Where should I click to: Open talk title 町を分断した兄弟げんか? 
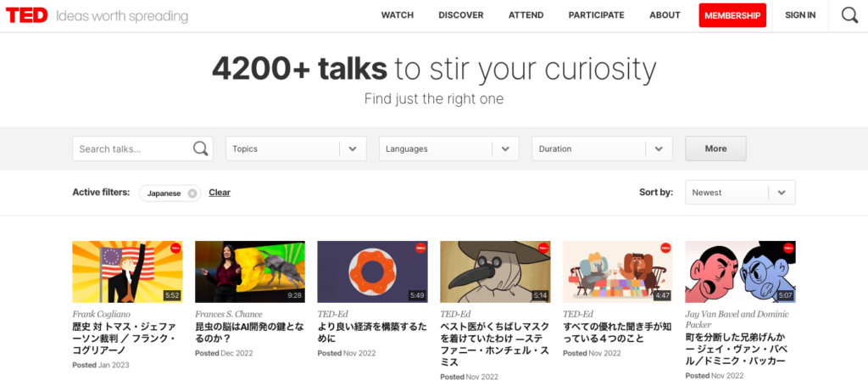tap(737, 349)
